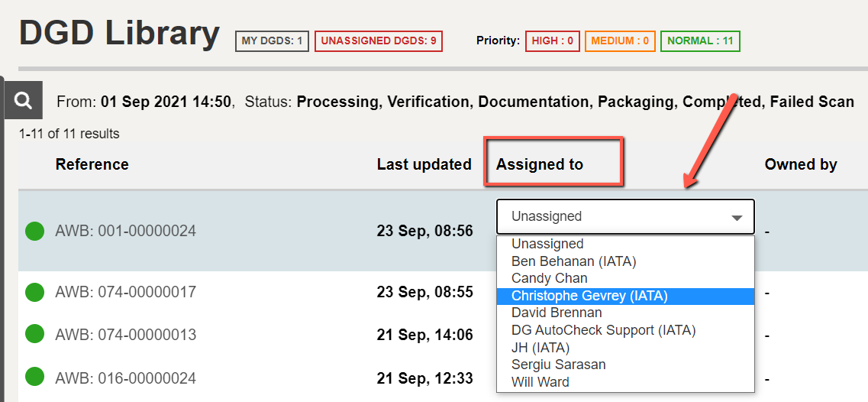Click green status dot for AWB 016-00000024
This screenshot has width=868, height=402.
34,378
